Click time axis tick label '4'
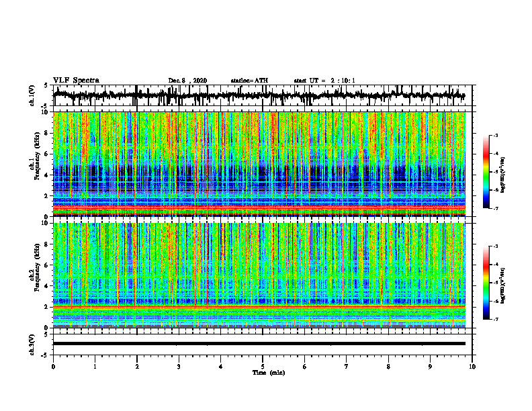 pos(221,367)
